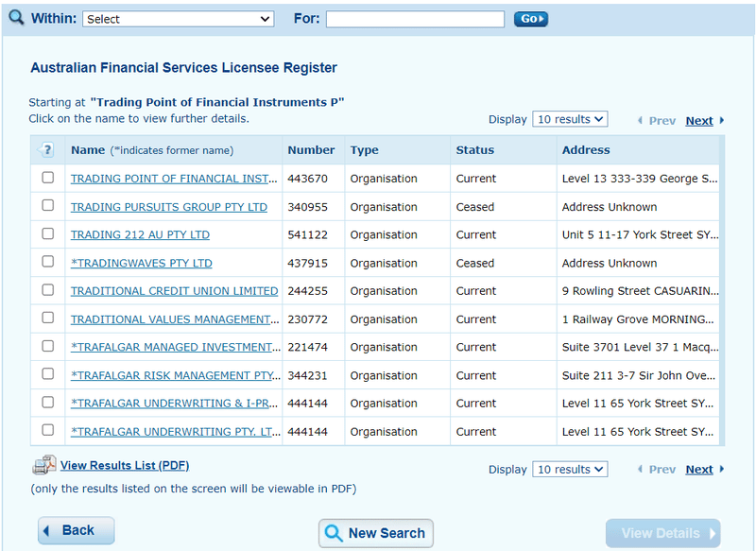
Task: Open the top Display 10 results dropdown
Action: [x=570, y=119]
